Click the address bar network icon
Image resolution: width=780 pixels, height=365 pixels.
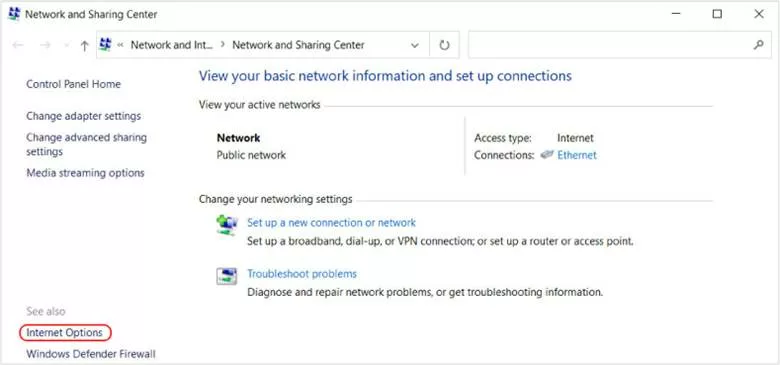105,45
